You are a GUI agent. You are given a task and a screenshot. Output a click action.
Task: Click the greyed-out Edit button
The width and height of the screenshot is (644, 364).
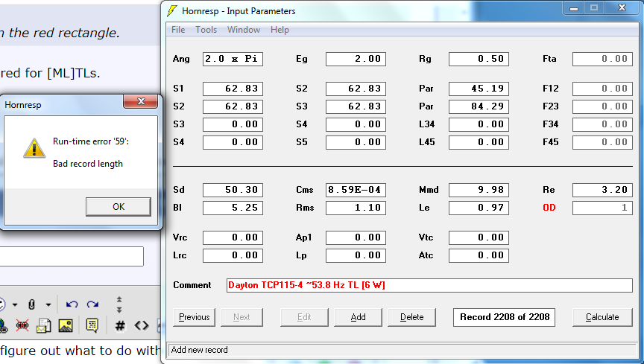tap(304, 317)
